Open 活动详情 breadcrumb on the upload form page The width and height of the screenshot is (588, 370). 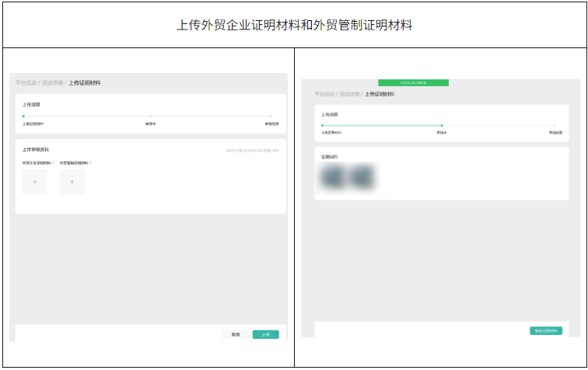click(52, 82)
